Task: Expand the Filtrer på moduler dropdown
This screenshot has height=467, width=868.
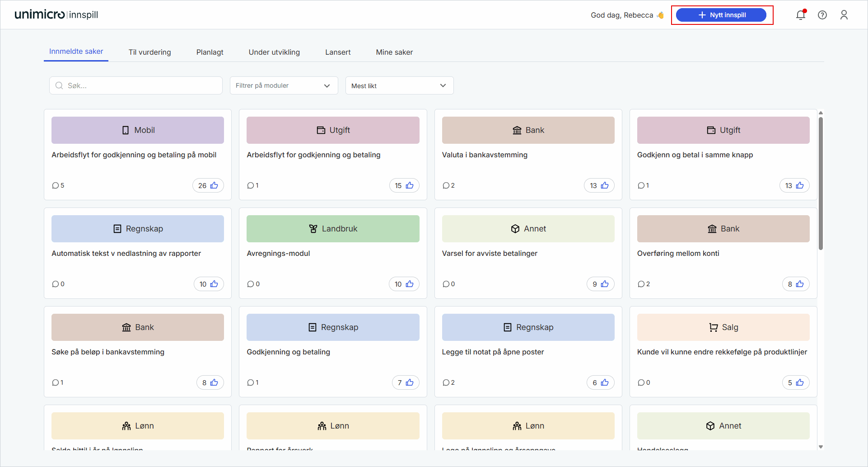Action: point(284,85)
